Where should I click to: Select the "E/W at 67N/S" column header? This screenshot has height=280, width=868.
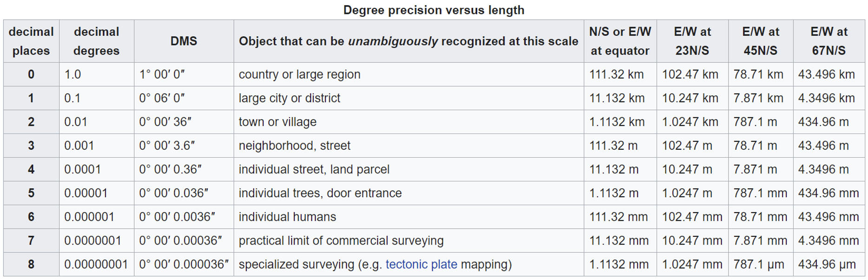829,41
